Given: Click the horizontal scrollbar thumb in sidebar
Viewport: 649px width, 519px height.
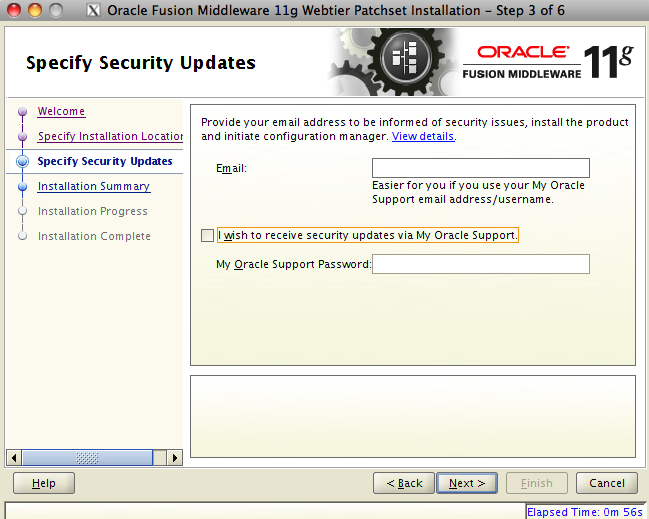Looking at the screenshot, I should pyautogui.click(x=87, y=457).
